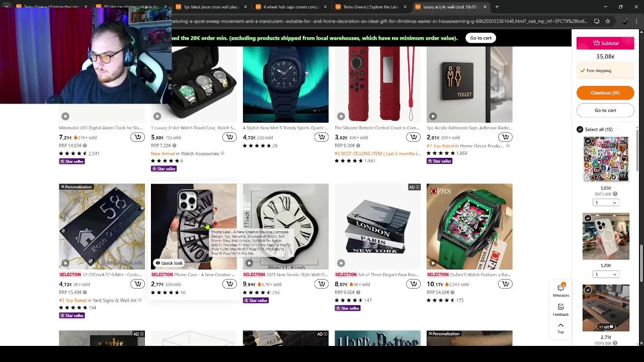
Task: Click the Go to cart banner button
Action: [x=480, y=38]
